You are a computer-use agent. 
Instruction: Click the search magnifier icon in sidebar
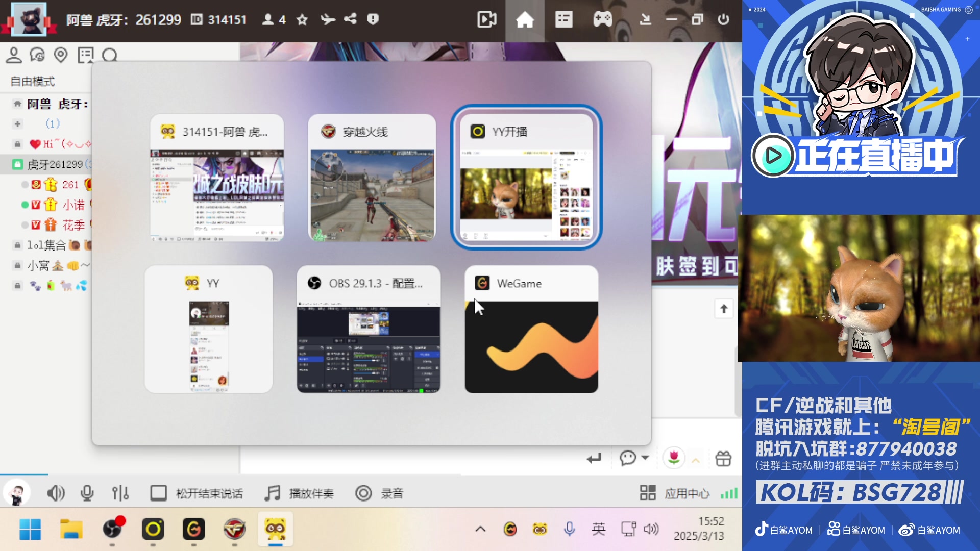[109, 55]
